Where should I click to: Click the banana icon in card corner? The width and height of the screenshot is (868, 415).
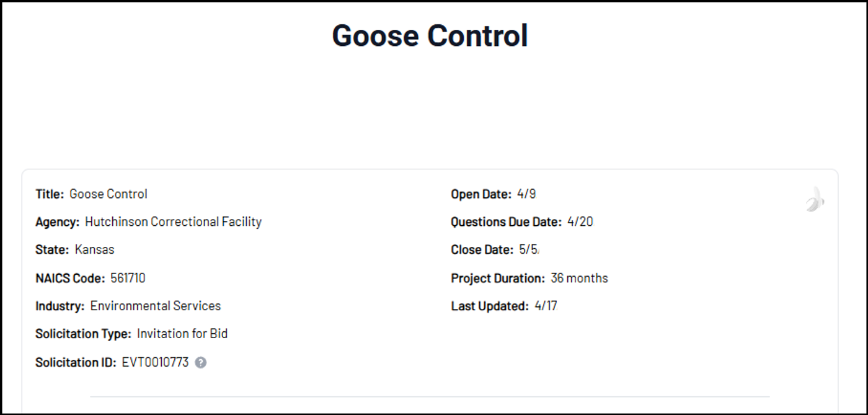(x=815, y=200)
